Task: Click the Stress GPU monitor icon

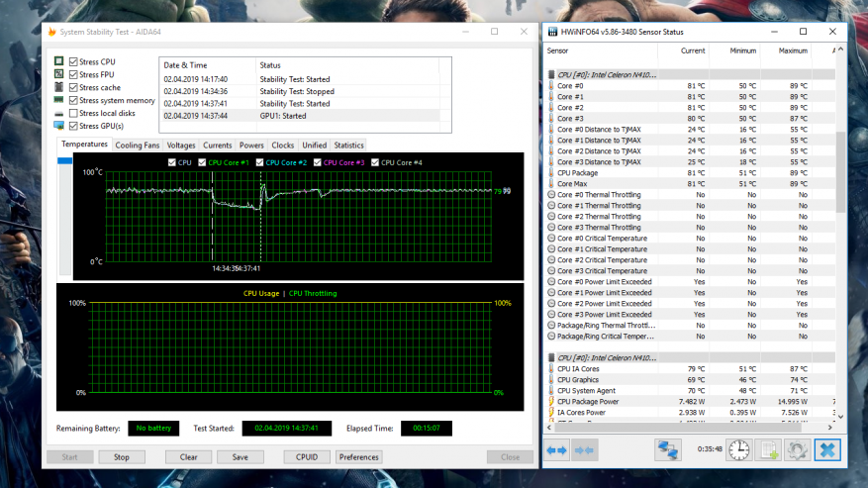Action: tap(58, 126)
